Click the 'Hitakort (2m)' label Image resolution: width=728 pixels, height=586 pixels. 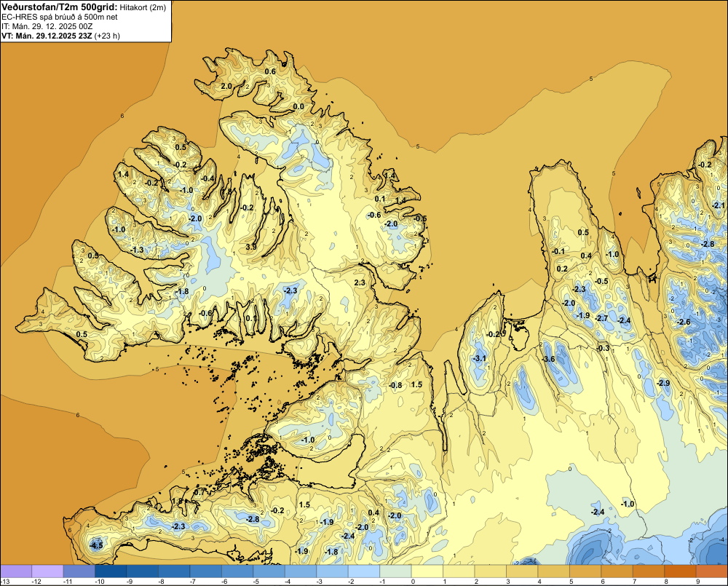pos(143,7)
